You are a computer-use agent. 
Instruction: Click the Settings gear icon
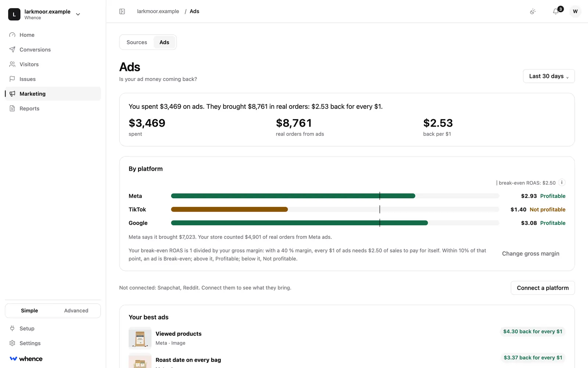tap(12, 343)
